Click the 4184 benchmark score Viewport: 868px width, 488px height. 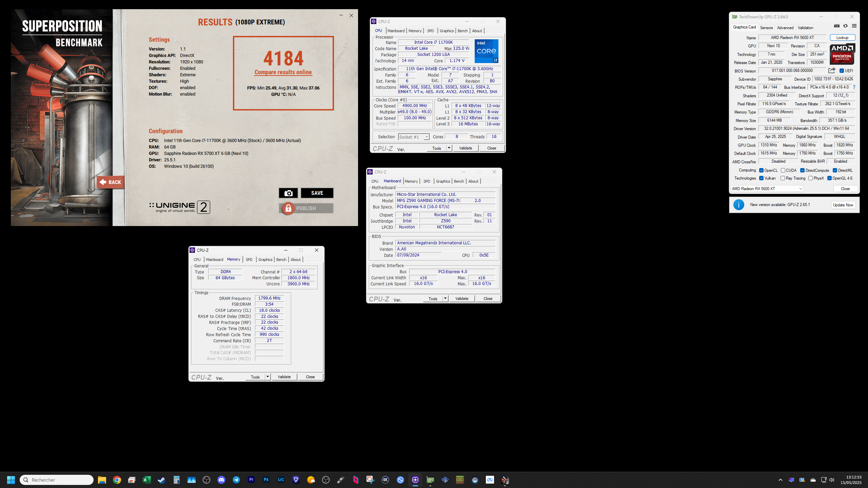(283, 58)
